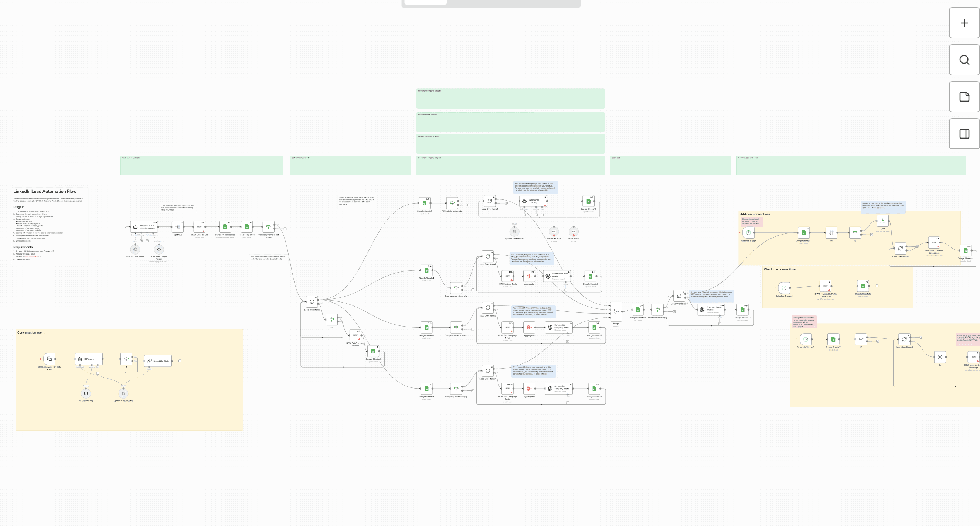Open the node search magnifier button
The width and height of the screenshot is (980, 526).
pos(964,60)
